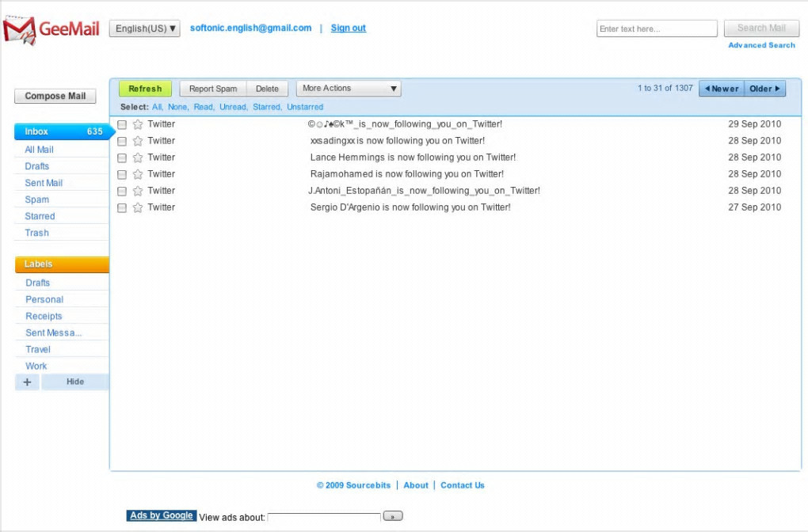Tick checkbox for Sergio D'Argenio email
Viewport: 808px width, 532px height.
pos(122,208)
